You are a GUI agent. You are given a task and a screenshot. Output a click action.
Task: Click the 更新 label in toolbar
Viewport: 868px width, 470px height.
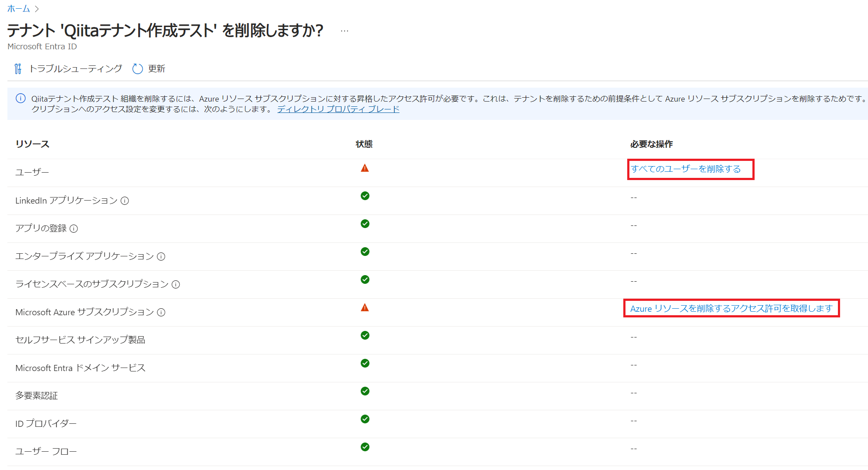click(157, 68)
